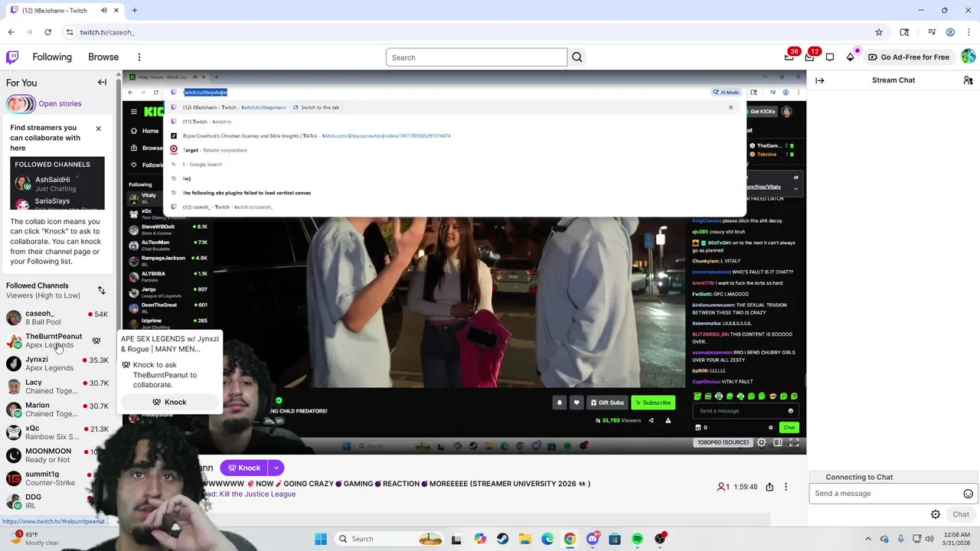The width and height of the screenshot is (980, 551).
Task: Open the Whispers speech-bubble icon
Action: point(830,57)
